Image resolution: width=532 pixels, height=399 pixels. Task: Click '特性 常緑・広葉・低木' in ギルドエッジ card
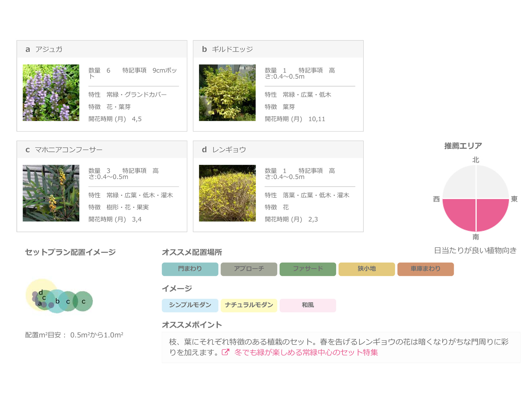coord(298,95)
